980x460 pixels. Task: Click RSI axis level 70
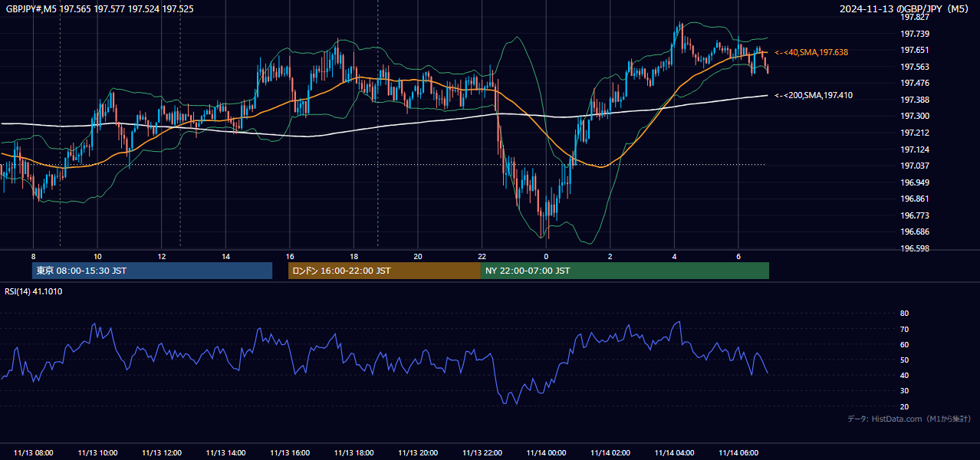pyautogui.click(x=904, y=329)
